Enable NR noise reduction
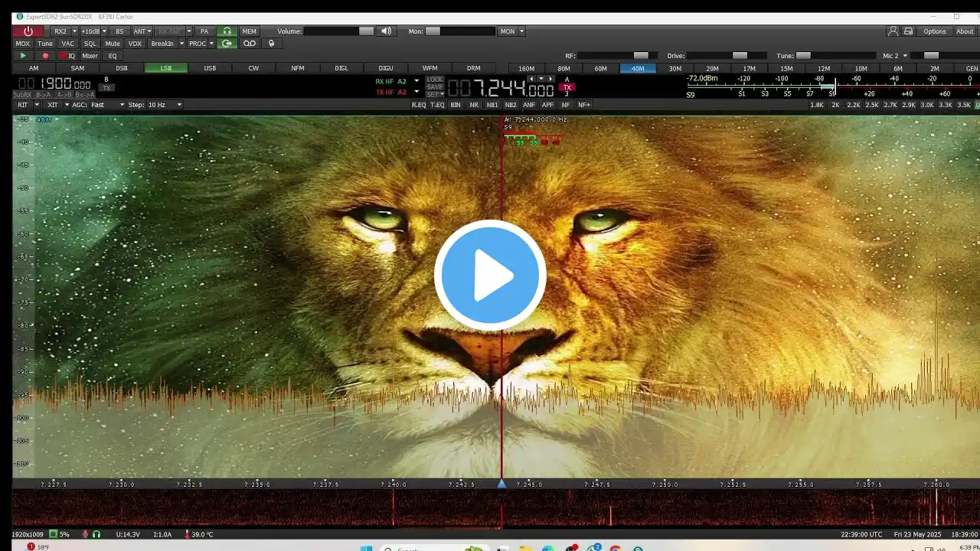Screen dimensions: 980x551 (474, 105)
